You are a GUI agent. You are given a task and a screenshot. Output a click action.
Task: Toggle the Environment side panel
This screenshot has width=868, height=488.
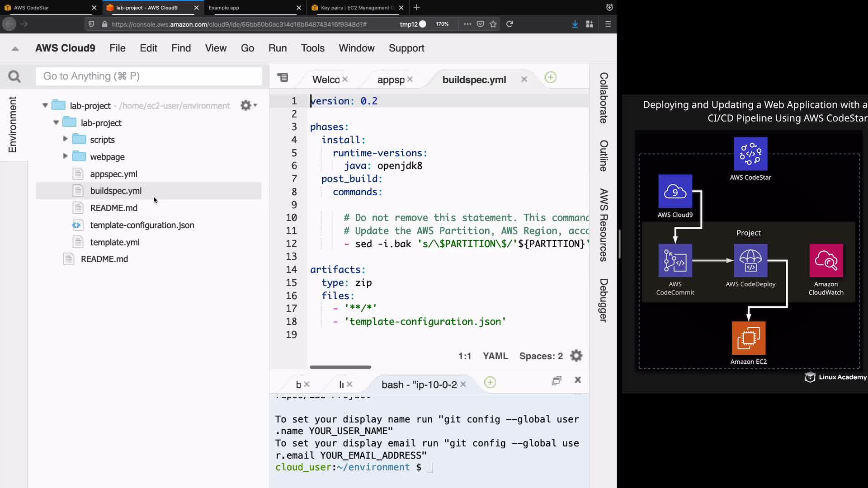pos(13,124)
